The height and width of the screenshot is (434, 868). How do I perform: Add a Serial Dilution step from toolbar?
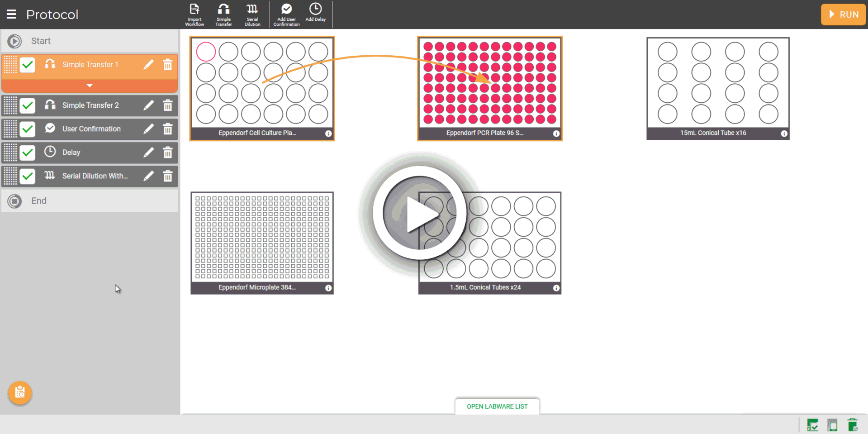(x=252, y=14)
